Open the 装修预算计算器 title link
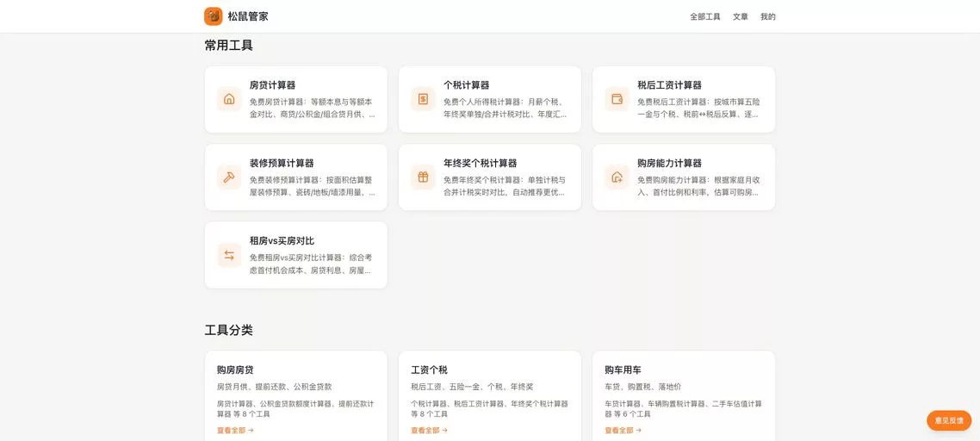Screen dimensions: 980x441 point(282,164)
